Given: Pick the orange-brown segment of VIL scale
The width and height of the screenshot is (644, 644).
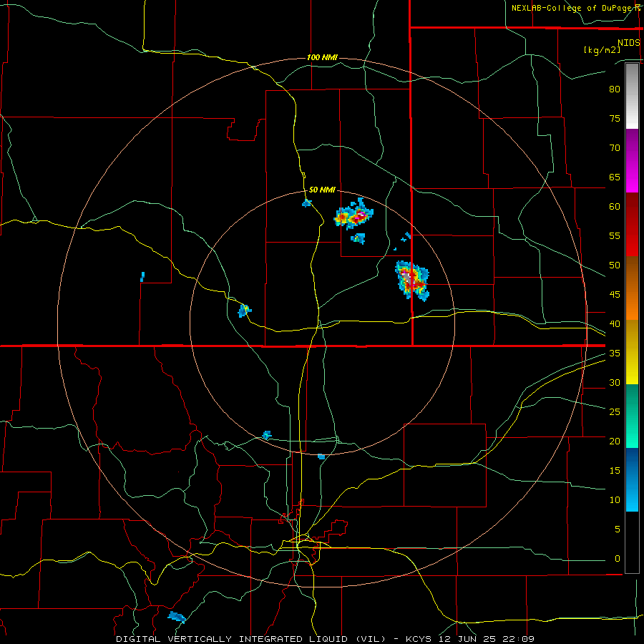Looking at the screenshot, I should 632,288.
